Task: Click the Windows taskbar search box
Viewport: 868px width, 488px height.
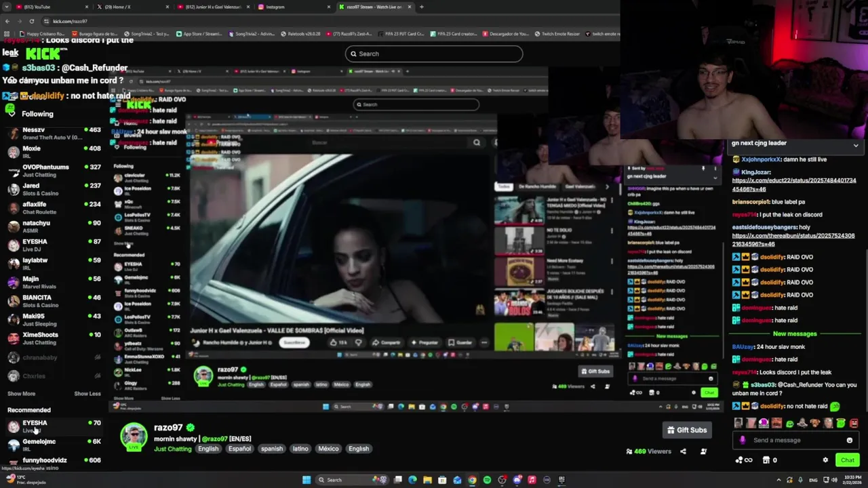Action: 353,480
